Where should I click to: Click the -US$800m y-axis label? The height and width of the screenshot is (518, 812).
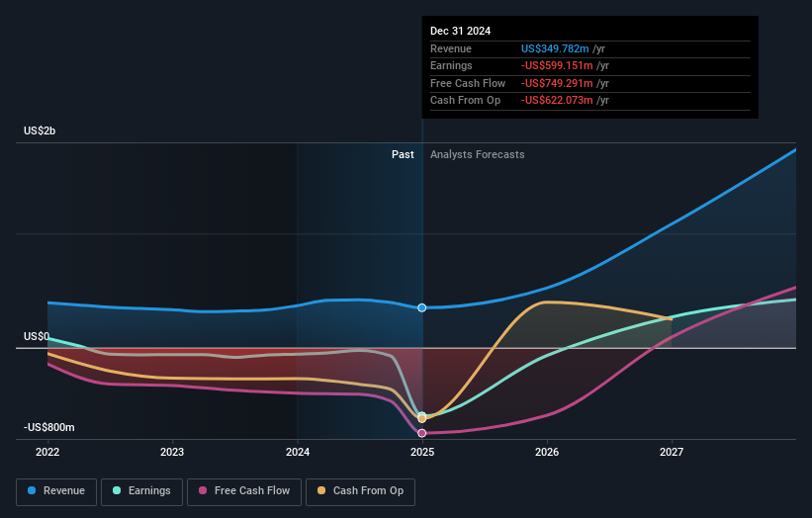pyautogui.click(x=49, y=427)
